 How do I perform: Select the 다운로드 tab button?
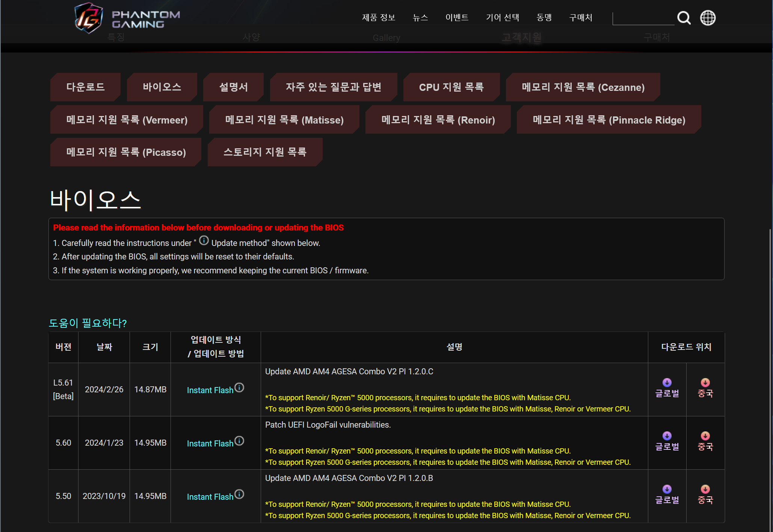click(x=85, y=87)
